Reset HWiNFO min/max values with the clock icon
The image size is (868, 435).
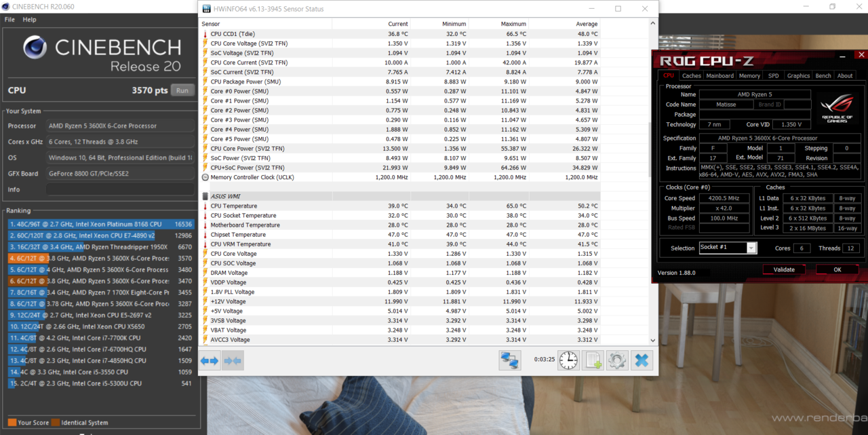pyautogui.click(x=568, y=360)
